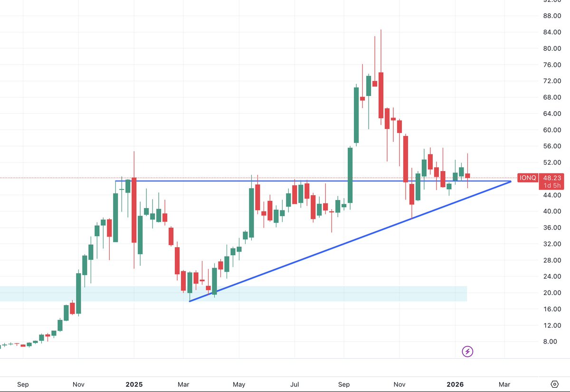Click the Sep label left of Nov 2024
The height and width of the screenshot is (392, 570).
pos(23,384)
